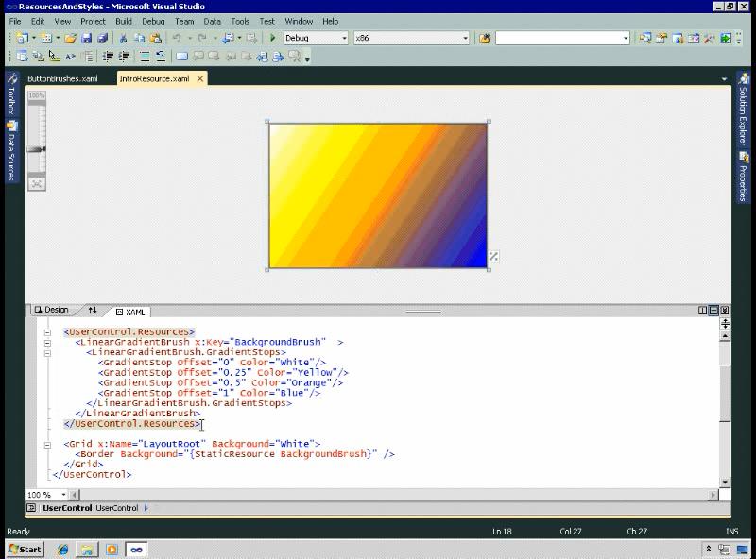Open the empty Find combo box dropdown
The height and width of the screenshot is (559, 756).
pyautogui.click(x=626, y=38)
